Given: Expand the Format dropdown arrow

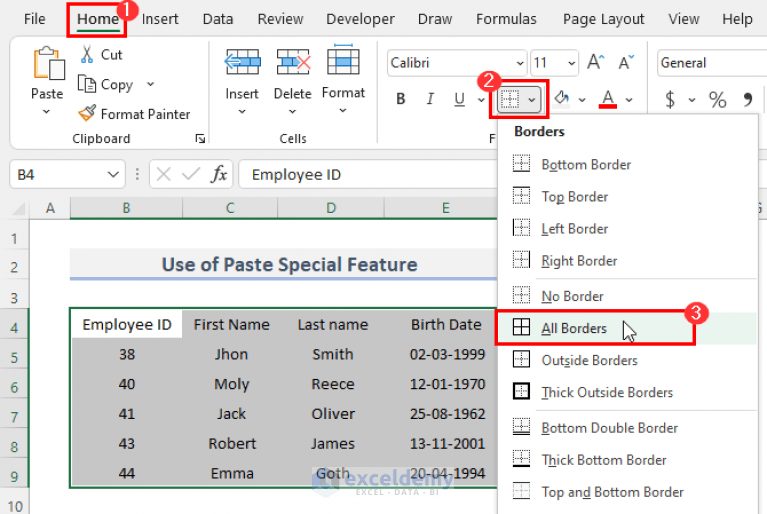Looking at the screenshot, I should coord(343,111).
